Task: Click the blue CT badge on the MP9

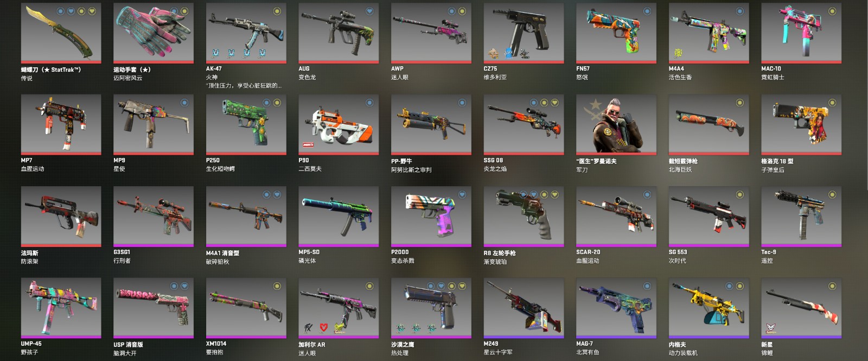Action: [184, 103]
